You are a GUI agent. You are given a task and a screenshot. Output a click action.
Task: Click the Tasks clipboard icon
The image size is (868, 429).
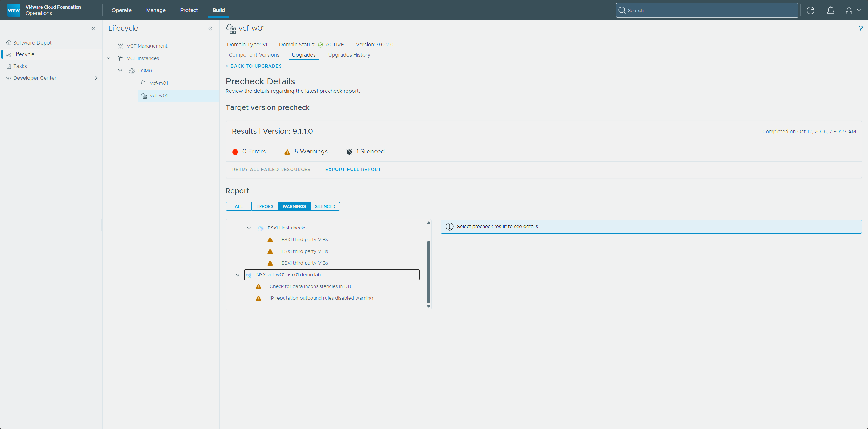pos(9,66)
